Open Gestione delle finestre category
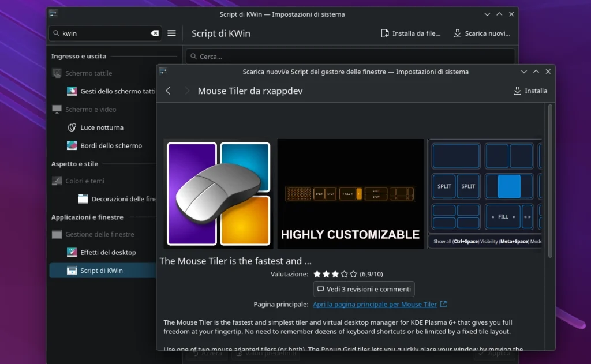 point(99,234)
